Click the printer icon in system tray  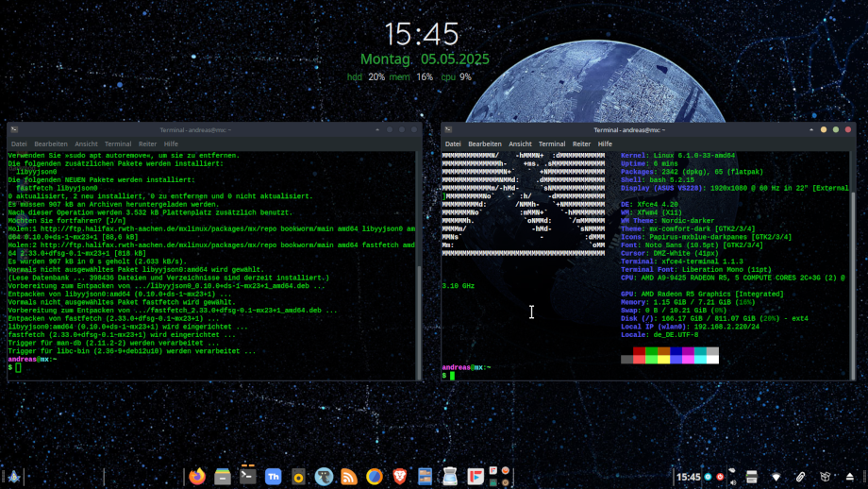751,477
